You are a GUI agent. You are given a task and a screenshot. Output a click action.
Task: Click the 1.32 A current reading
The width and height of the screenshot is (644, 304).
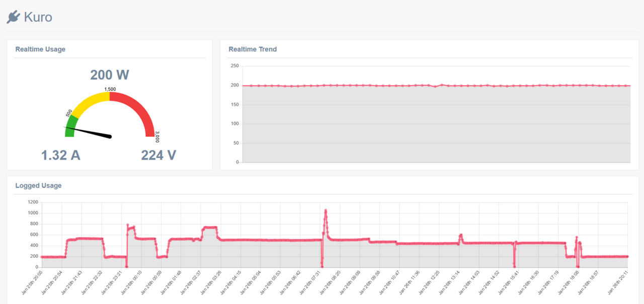coord(60,155)
